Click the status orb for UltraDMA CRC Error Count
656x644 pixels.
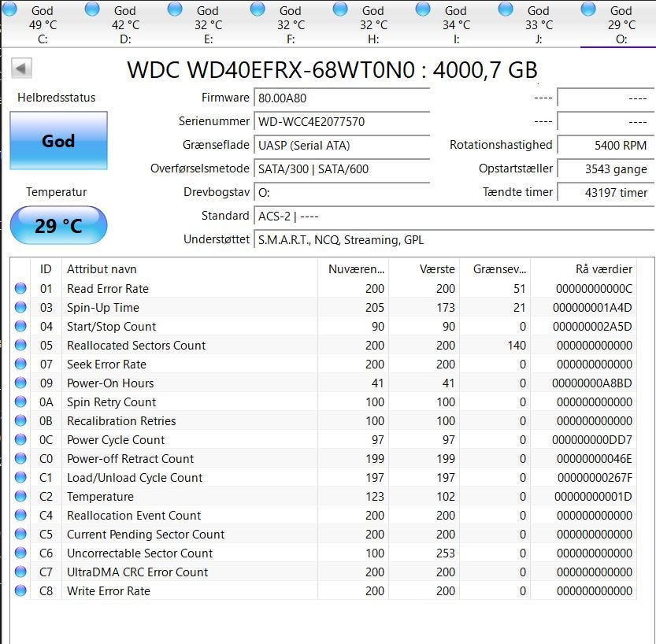pyautogui.click(x=20, y=572)
